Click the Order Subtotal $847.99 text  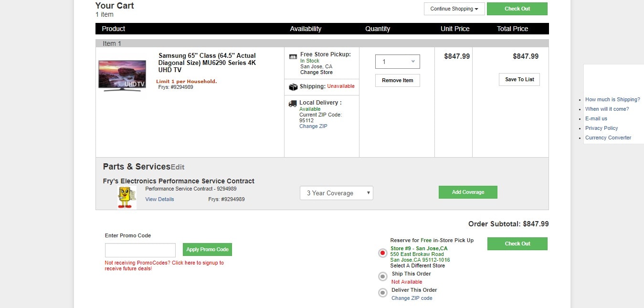pos(508,223)
